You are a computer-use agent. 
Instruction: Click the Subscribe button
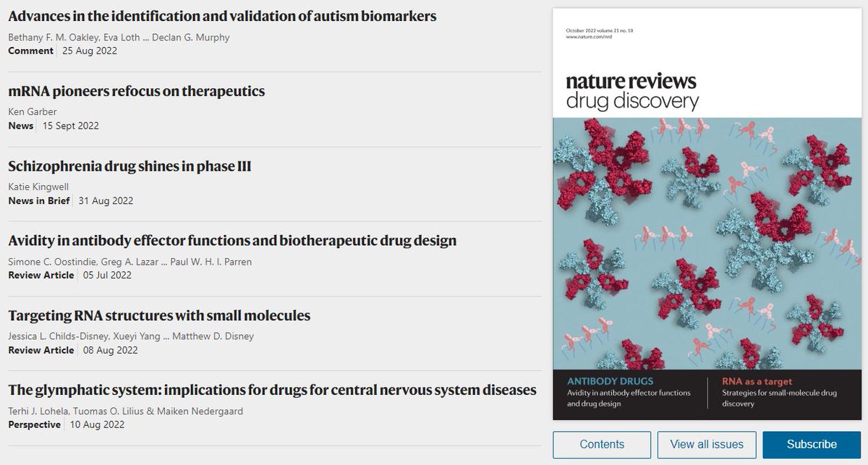811,444
